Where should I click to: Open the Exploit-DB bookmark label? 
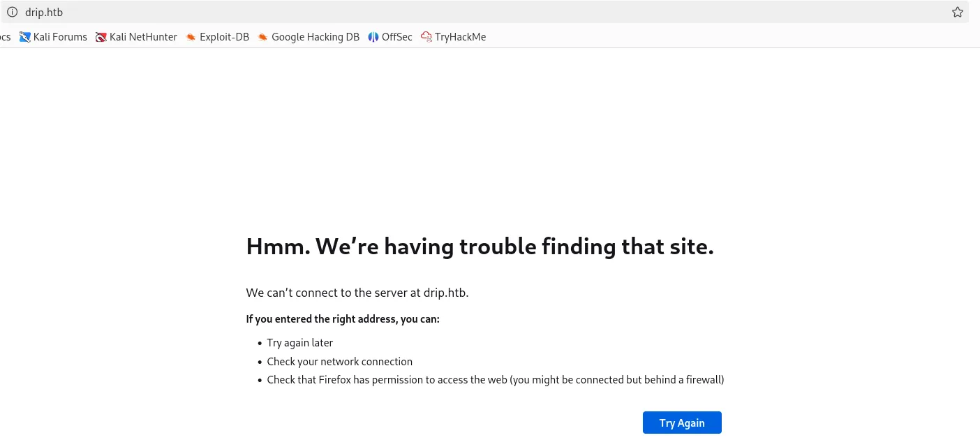[224, 37]
